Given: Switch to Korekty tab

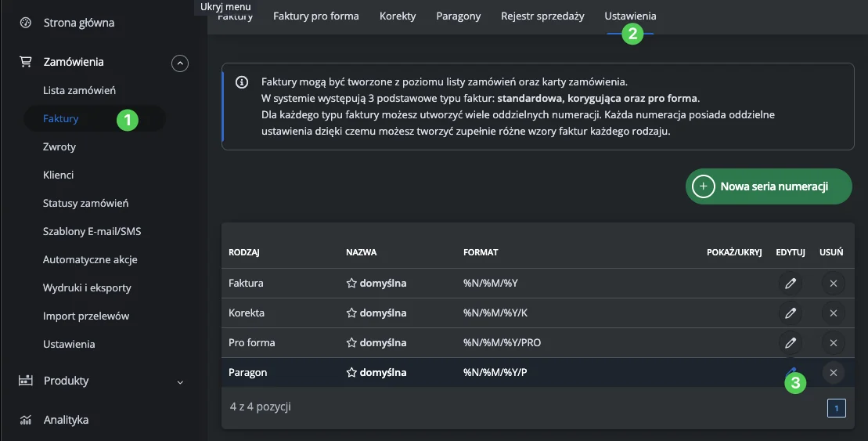Looking at the screenshot, I should click(398, 16).
